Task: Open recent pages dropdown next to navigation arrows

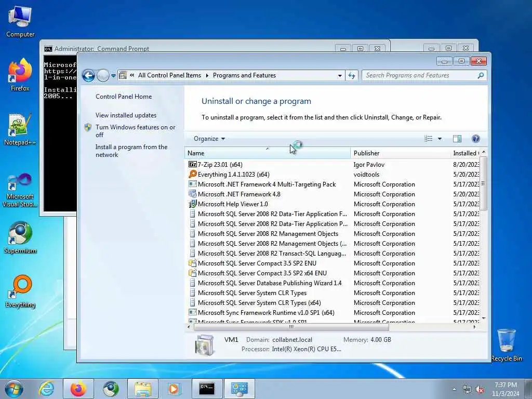Action: click(113, 76)
